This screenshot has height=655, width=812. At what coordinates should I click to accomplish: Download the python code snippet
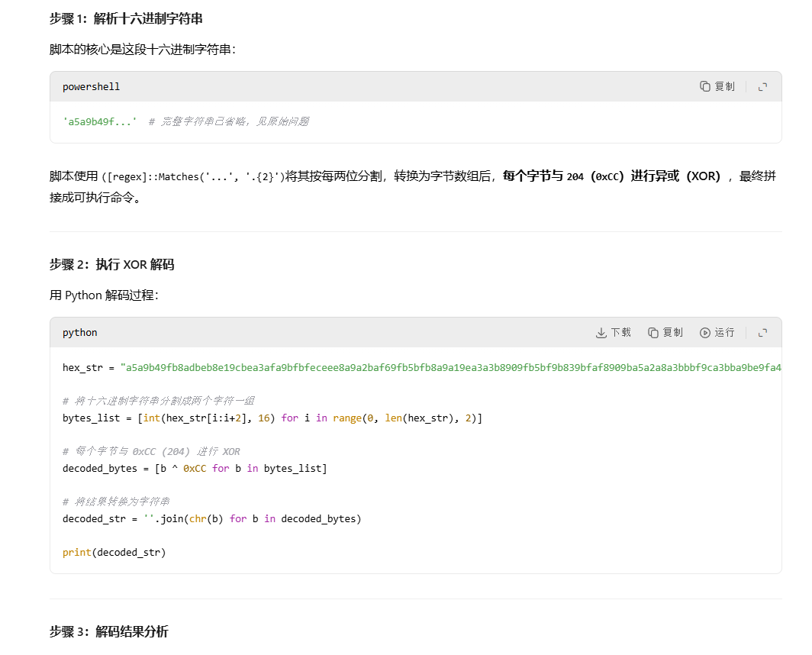614,333
